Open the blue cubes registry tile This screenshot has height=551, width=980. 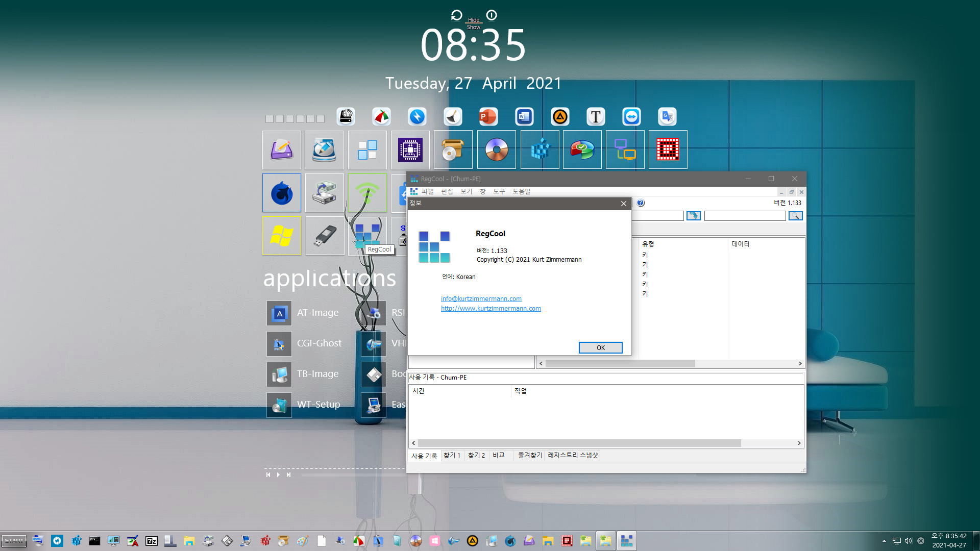click(540, 149)
